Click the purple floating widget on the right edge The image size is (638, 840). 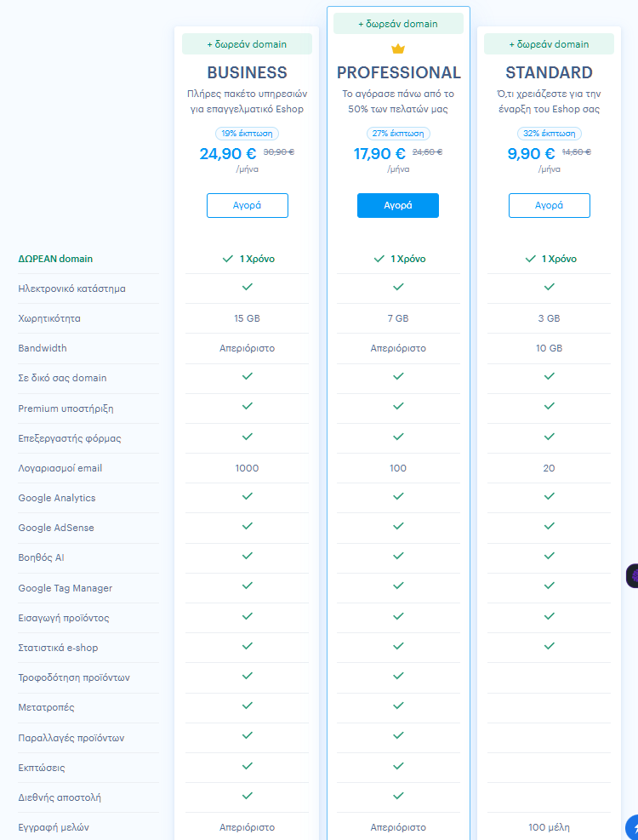[632, 576]
